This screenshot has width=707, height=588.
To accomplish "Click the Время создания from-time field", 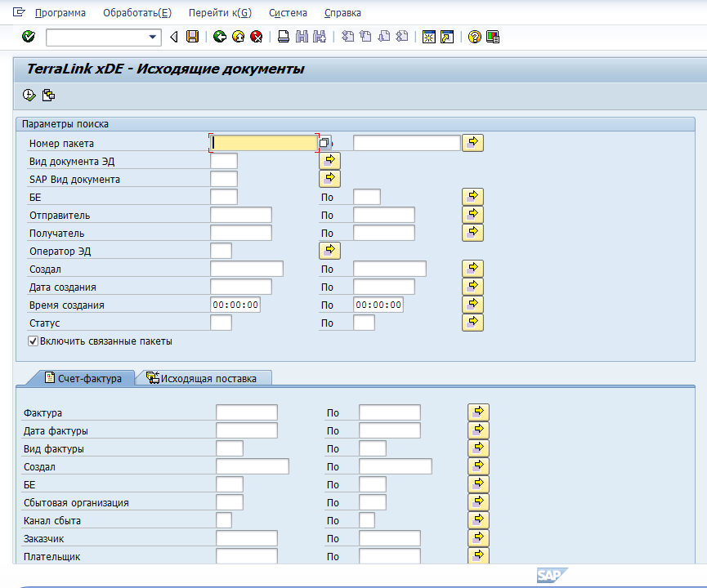I will click(x=235, y=305).
